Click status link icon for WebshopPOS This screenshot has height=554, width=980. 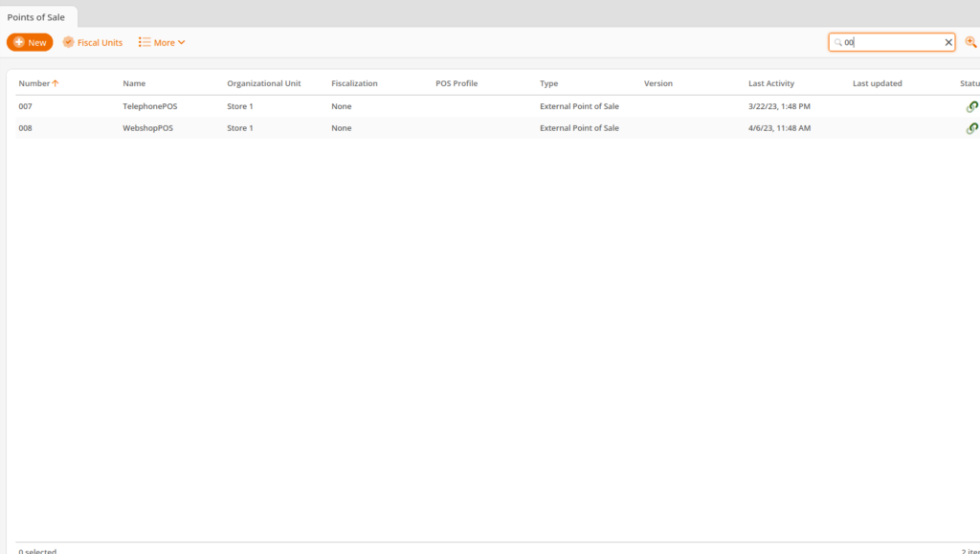972,128
